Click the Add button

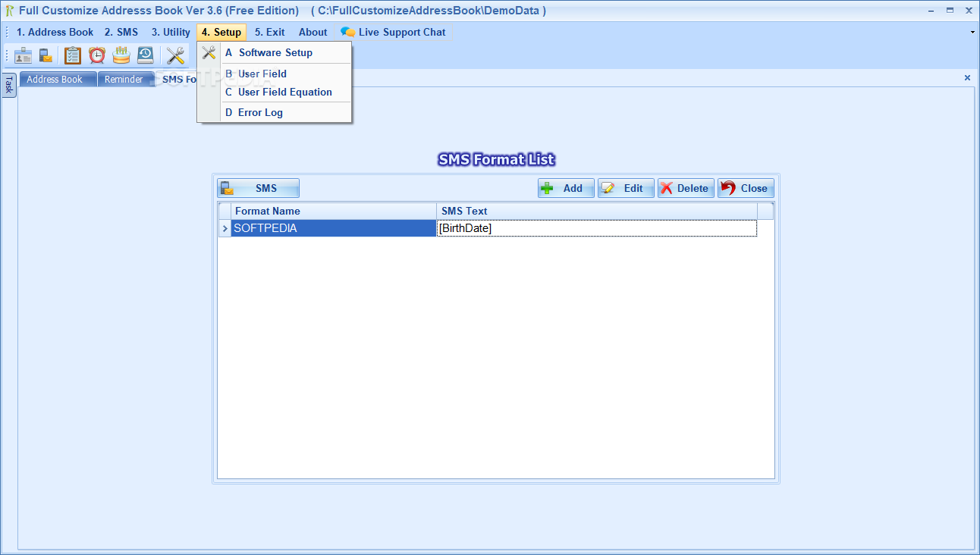point(566,188)
